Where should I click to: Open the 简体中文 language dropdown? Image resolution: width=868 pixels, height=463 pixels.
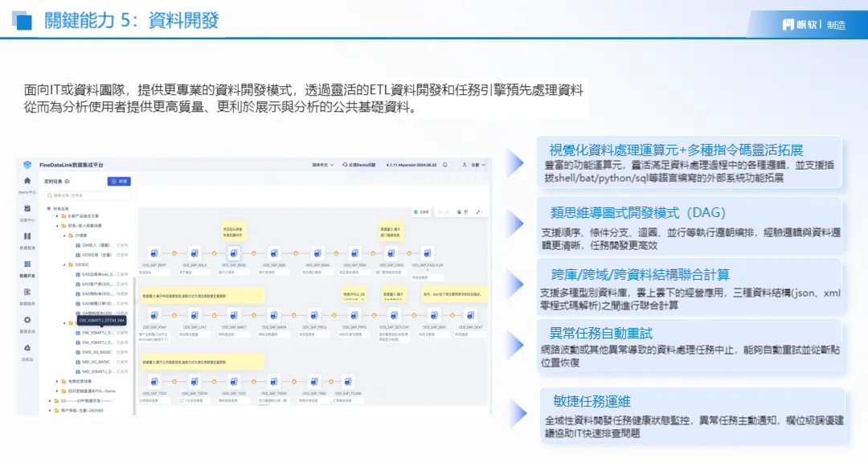(323, 165)
